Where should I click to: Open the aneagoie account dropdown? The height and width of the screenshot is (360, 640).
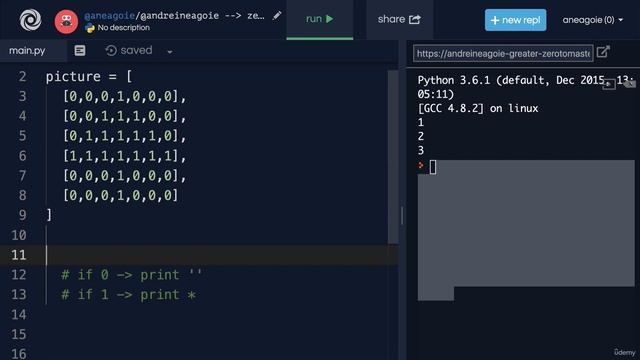pyautogui.click(x=593, y=20)
